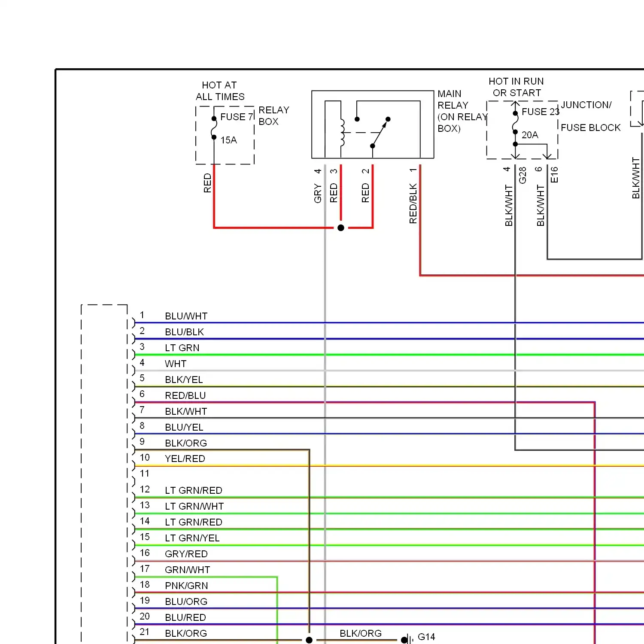This screenshot has height=644, width=644.
Task: Select the FUSE 23 label
Action: [x=541, y=112]
